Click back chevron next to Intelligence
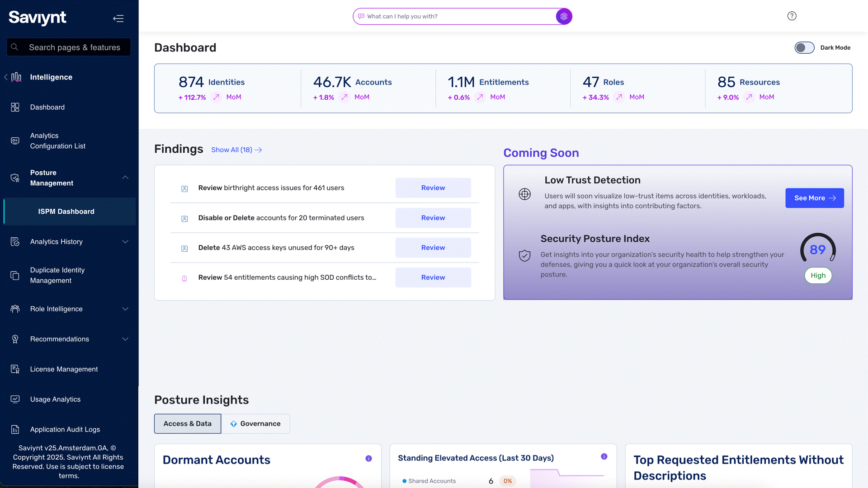The width and height of the screenshot is (868, 488). [6, 77]
